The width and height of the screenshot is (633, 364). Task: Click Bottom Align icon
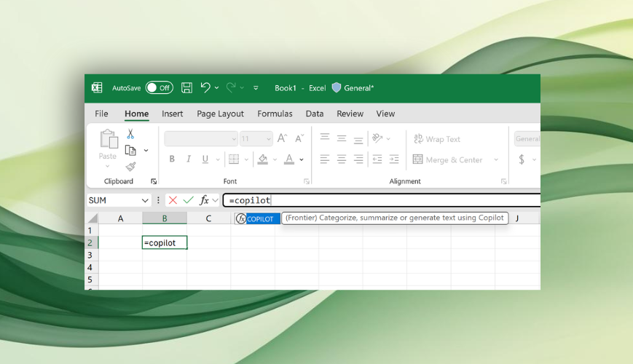(358, 140)
